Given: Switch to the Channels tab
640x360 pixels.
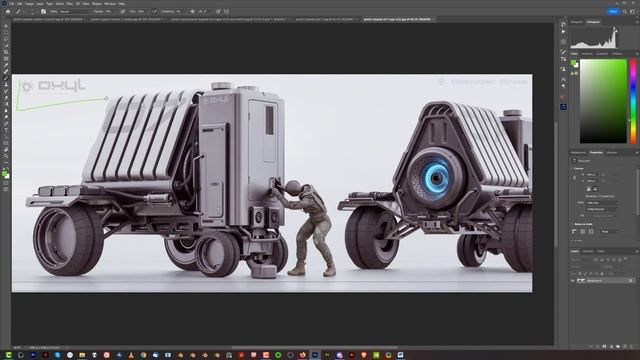Looking at the screenshot, I should (x=588, y=251).
